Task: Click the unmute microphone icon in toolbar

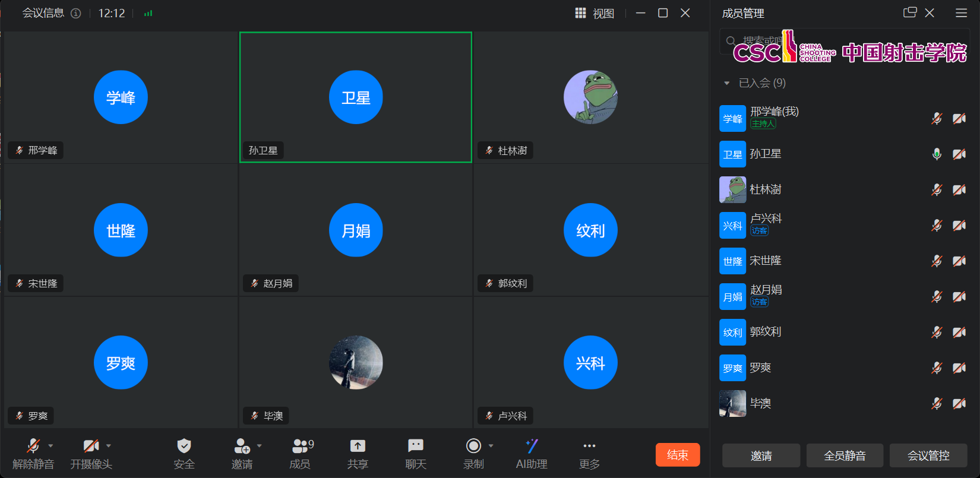Action: tap(33, 446)
